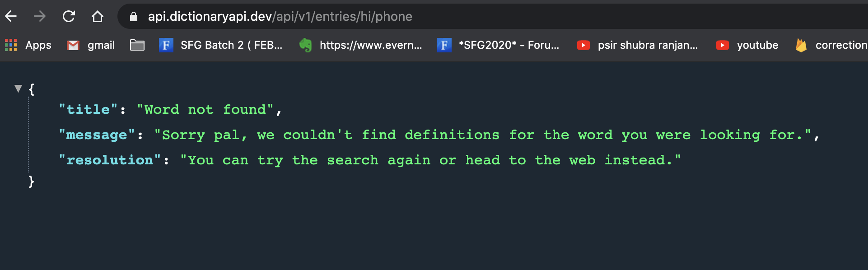Image resolution: width=868 pixels, height=270 pixels.
Task: Open the Firebase icon near correction bookmark
Action: 802,45
